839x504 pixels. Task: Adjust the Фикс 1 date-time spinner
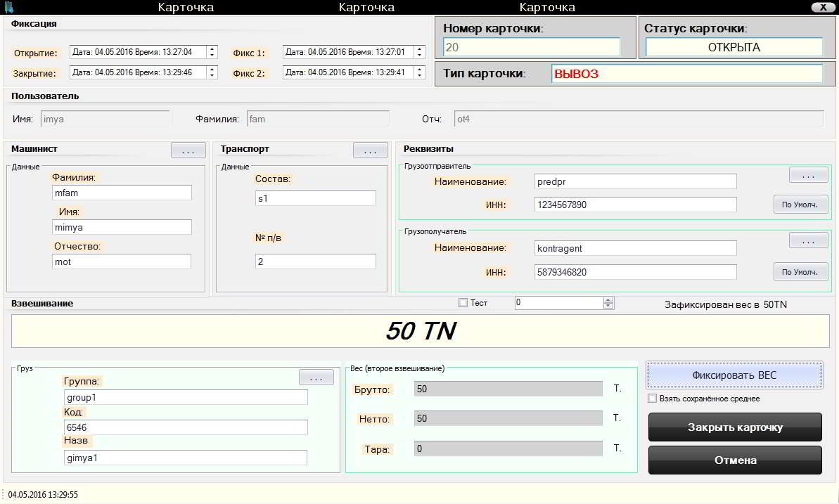pyautogui.click(x=420, y=52)
